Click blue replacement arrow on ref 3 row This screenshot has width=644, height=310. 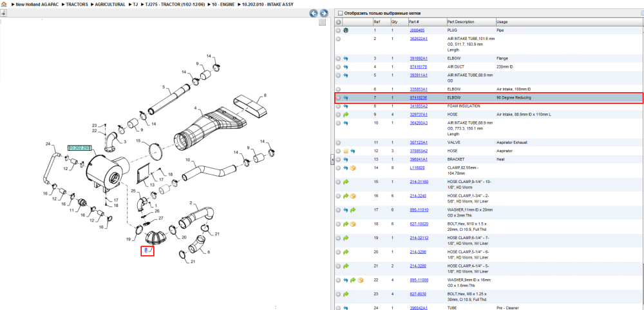[345, 59]
